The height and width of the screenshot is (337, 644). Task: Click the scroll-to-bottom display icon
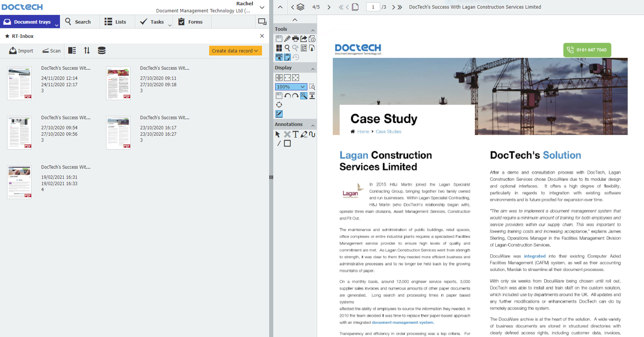tap(312, 96)
